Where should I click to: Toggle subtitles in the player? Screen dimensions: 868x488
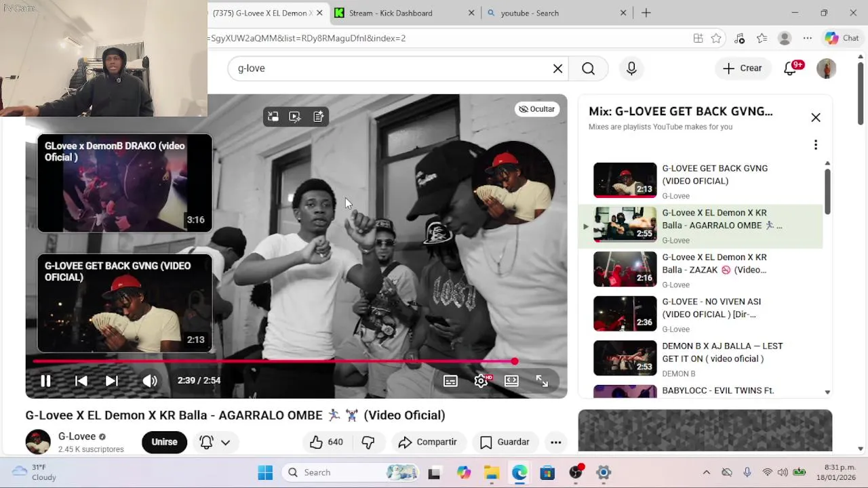tap(450, 381)
